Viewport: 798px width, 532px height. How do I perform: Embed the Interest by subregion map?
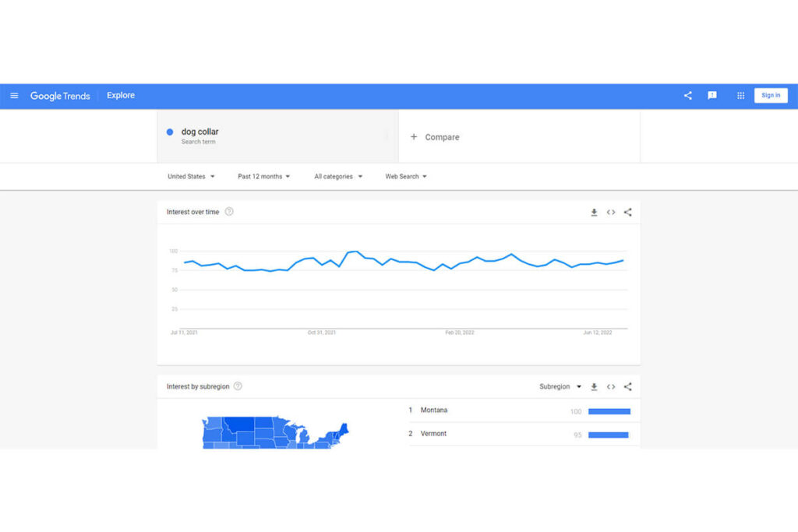coord(611,387)
